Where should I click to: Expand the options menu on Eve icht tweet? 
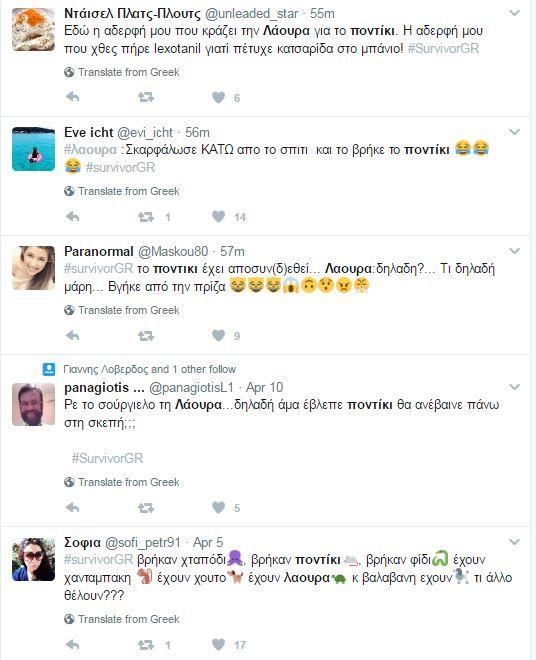[514, 132]
